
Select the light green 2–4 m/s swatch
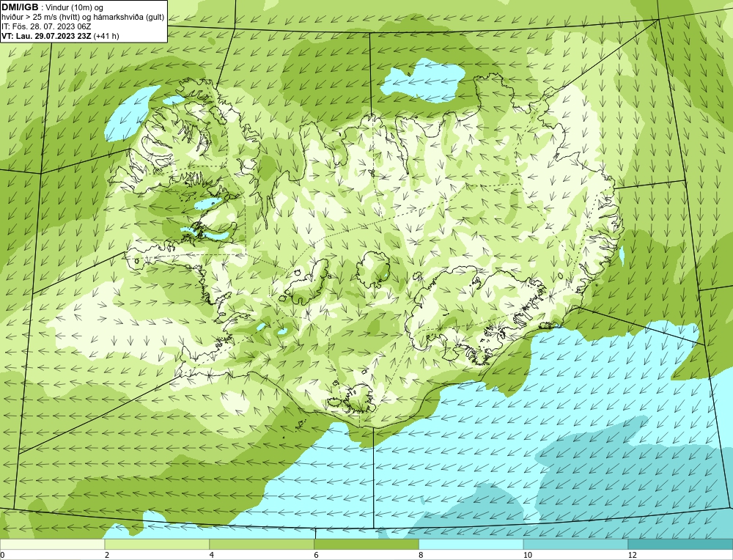[x=157, y=544]
